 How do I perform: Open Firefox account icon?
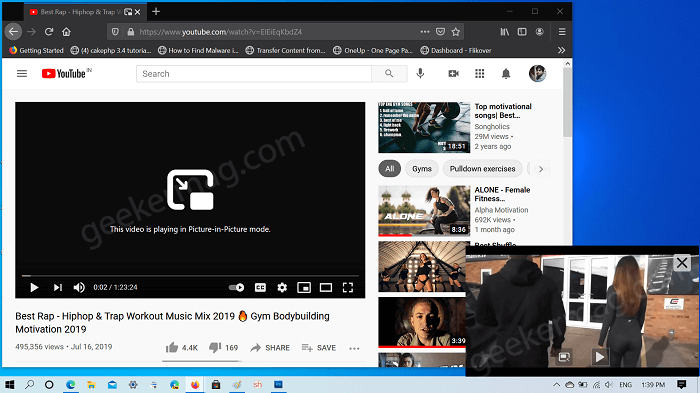539,32
